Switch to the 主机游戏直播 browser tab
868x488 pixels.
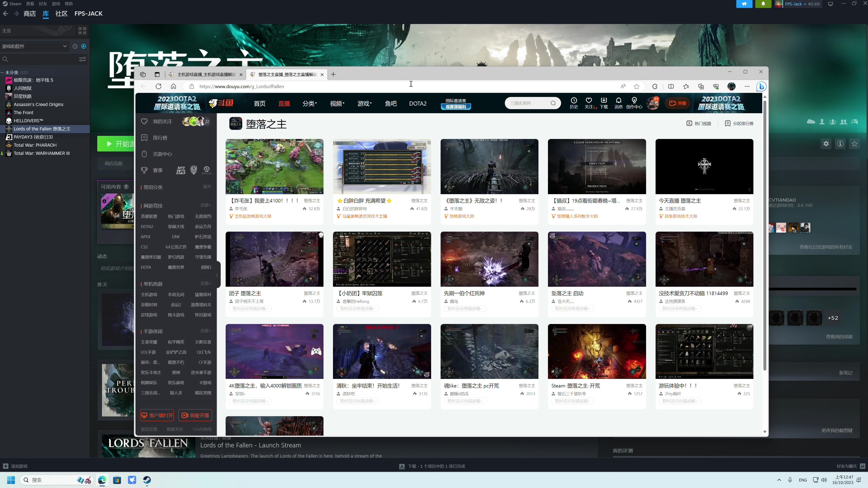pyautogui.click(x=205, y=75)
